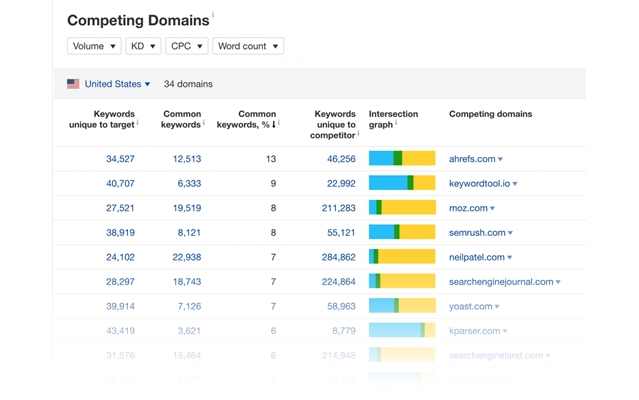This screenshot has height=400, width=639.
Task: Click info icon beside Common keywords header
Action: [x=204, y=124]
